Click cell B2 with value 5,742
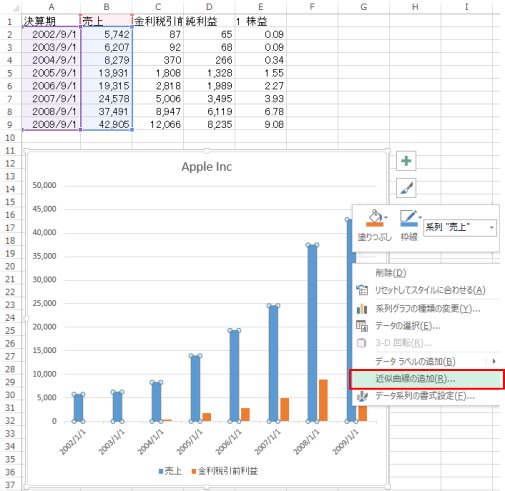Image resolution: width=505 pixels, height=491 pixels. click(106, 34)
